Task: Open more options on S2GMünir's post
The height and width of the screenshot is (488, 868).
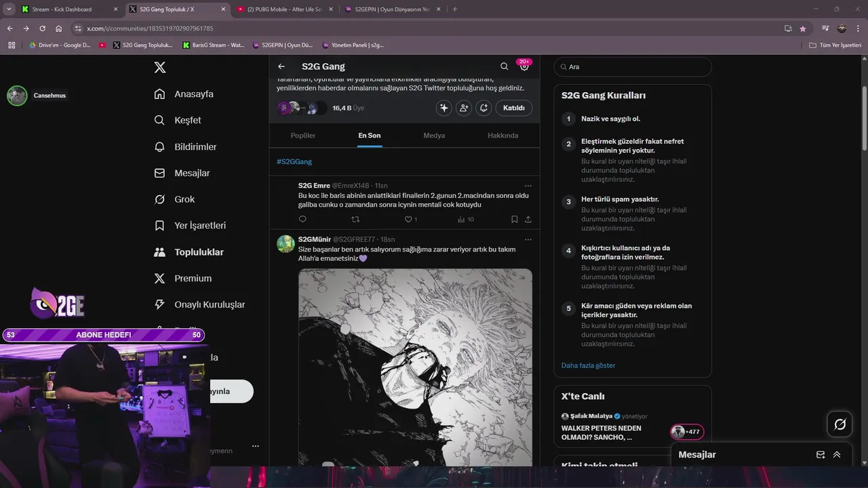Action: (x=528, y=239)
